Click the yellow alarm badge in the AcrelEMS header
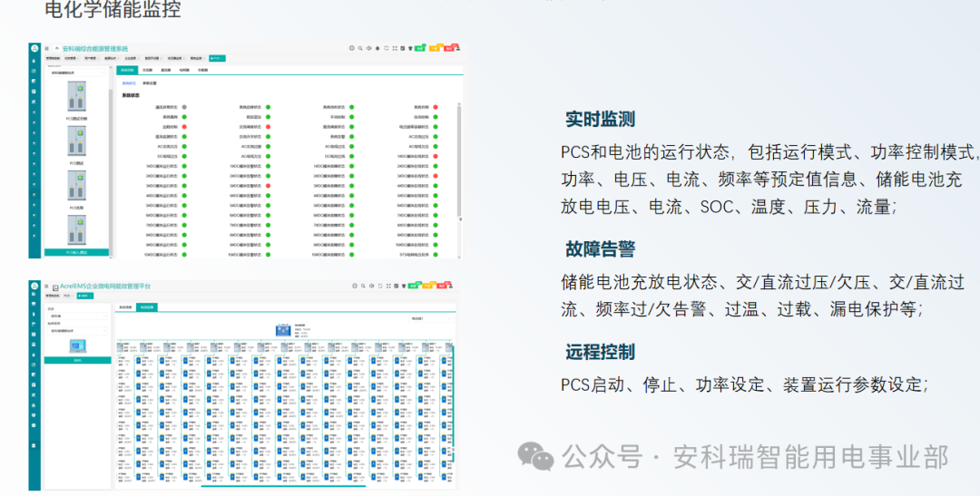 (x=428, y=286)
